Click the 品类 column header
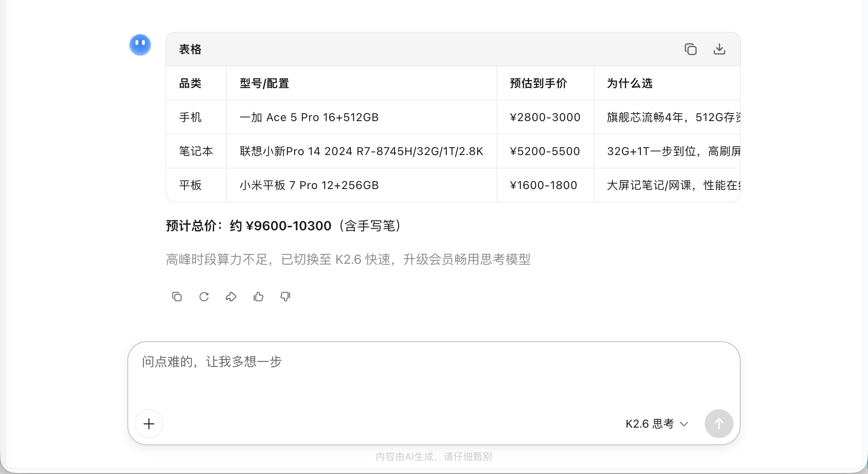868x474 pixels. coord(196,83)
